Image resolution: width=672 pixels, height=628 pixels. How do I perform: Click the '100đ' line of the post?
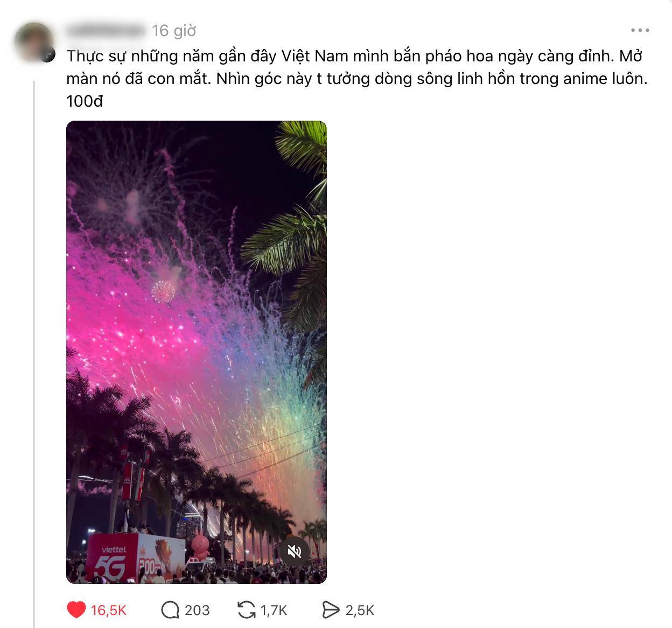(85, 101)
